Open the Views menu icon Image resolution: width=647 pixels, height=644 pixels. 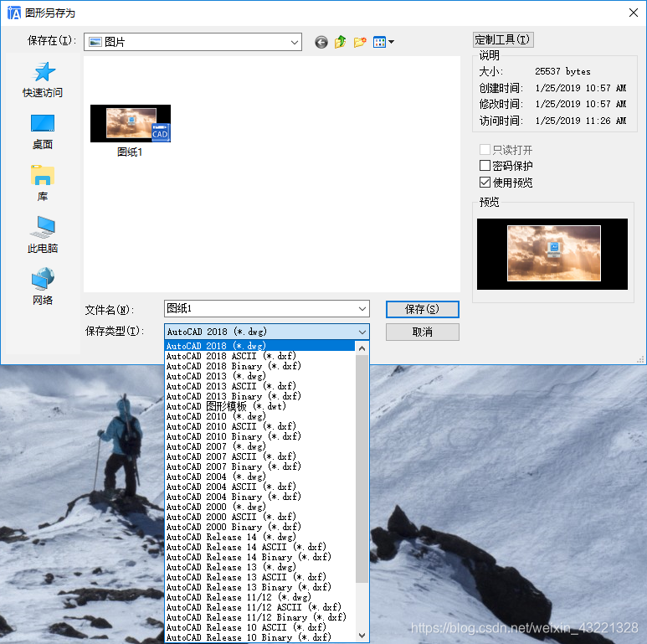(x=383, y=42)
